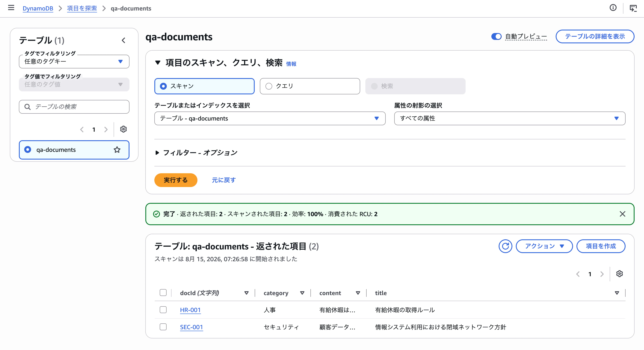Check the select-all items checkbox

[x=163, y=293]
